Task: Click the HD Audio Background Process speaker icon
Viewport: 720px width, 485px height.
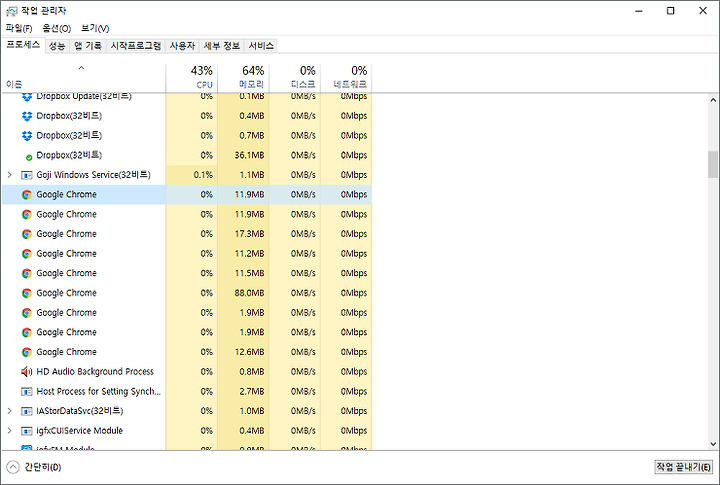Action: [x=27, y=372]
